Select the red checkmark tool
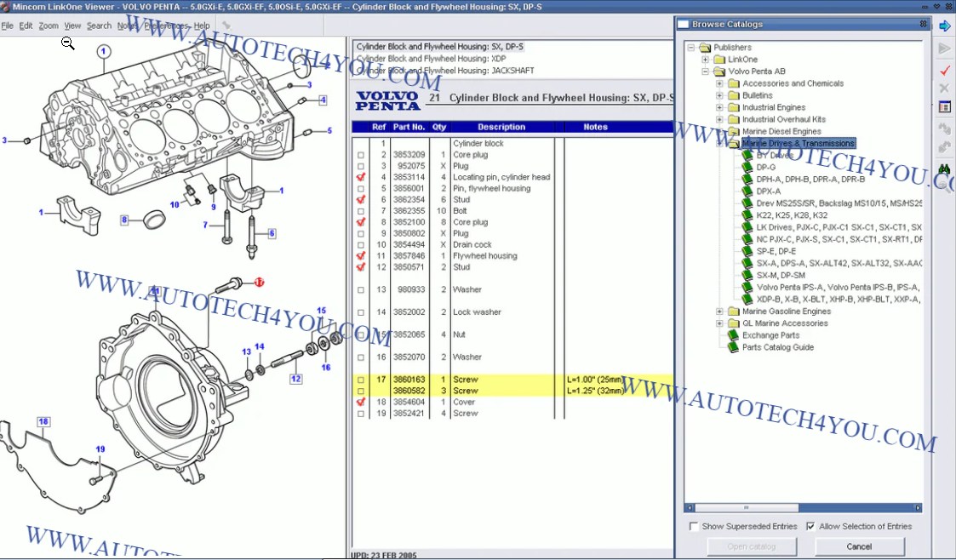Viewport: 956px width, 560px height. [x=943, y=71]
